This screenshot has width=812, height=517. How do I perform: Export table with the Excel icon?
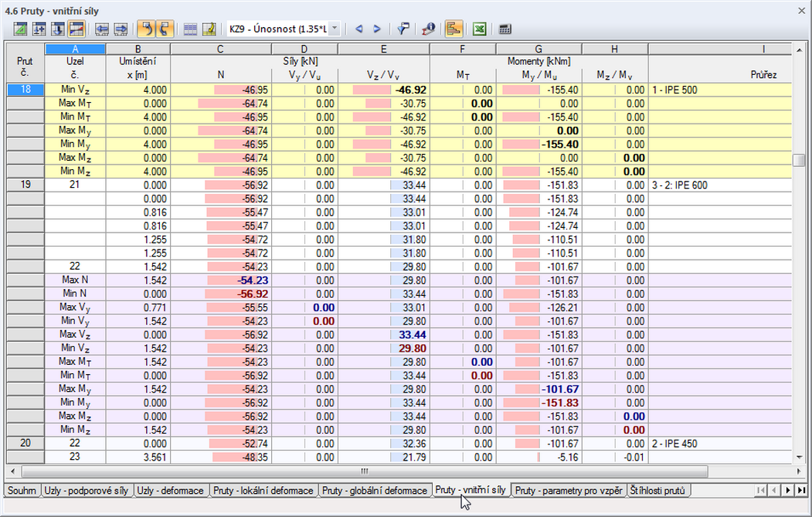pyautogui.click(x=480, y=29)
